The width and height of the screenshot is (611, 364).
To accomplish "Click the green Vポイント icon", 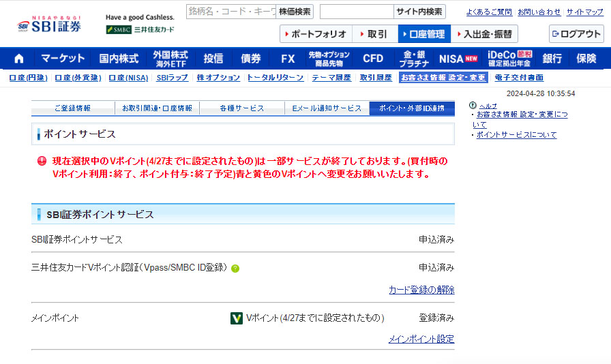I will point(237,318).
